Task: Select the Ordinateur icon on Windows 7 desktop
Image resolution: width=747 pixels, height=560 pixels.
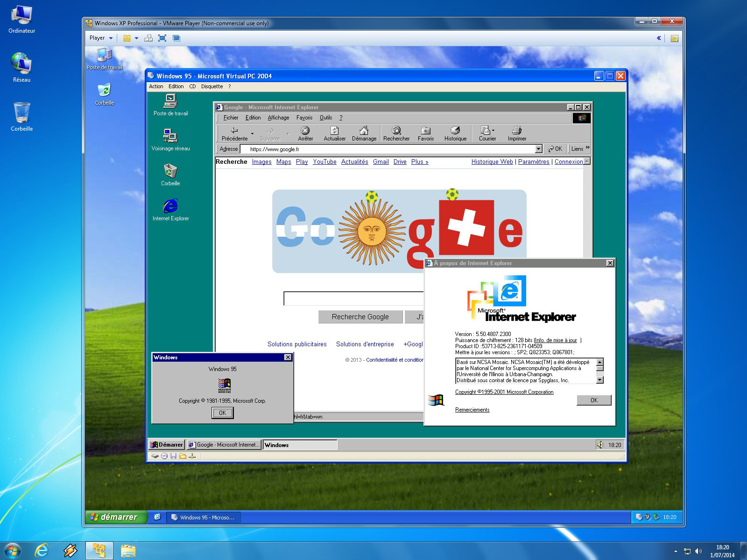Action: click(x=21, y=20)
